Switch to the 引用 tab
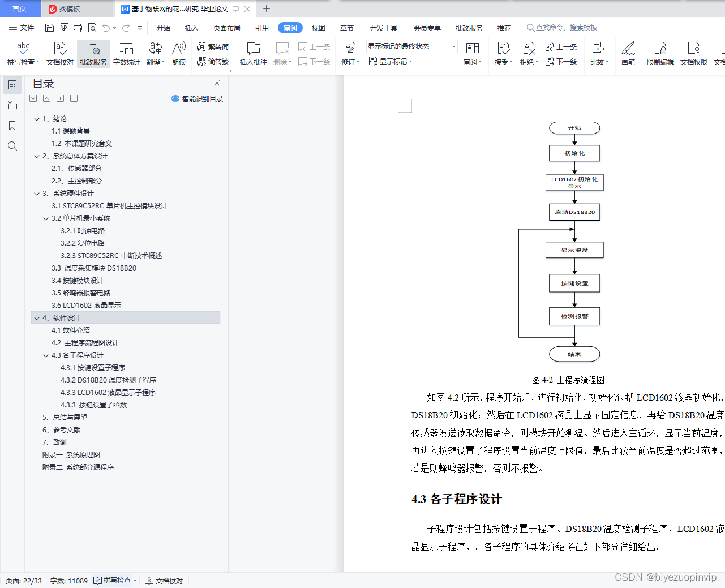The image size is (725, 588). pyautogui.click(x=262, y=28)
